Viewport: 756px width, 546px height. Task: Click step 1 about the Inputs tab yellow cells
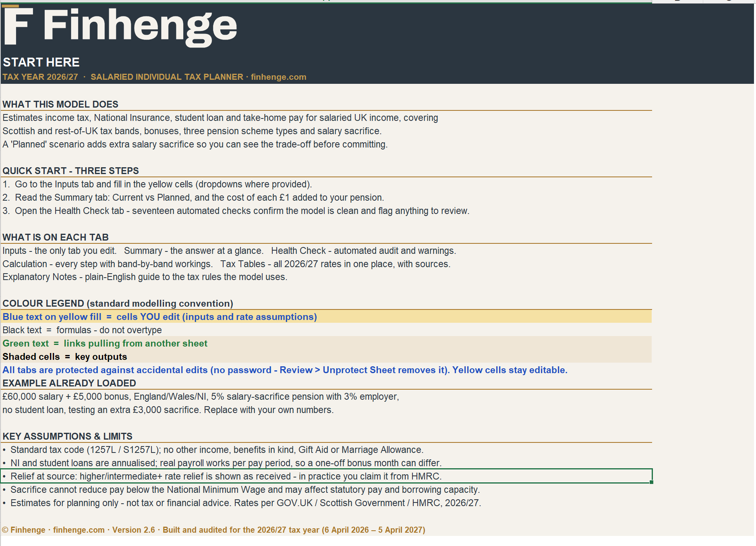click(157, 184)
